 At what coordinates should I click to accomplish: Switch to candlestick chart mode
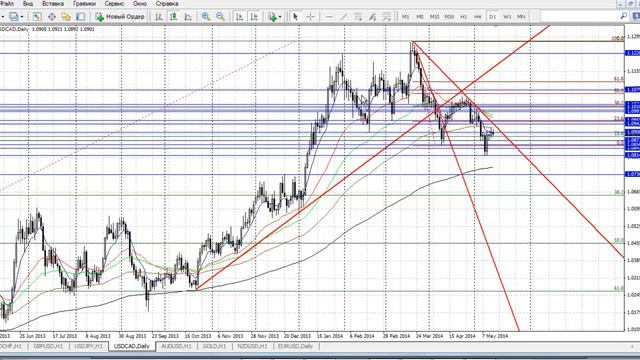(x=173, y=17)
